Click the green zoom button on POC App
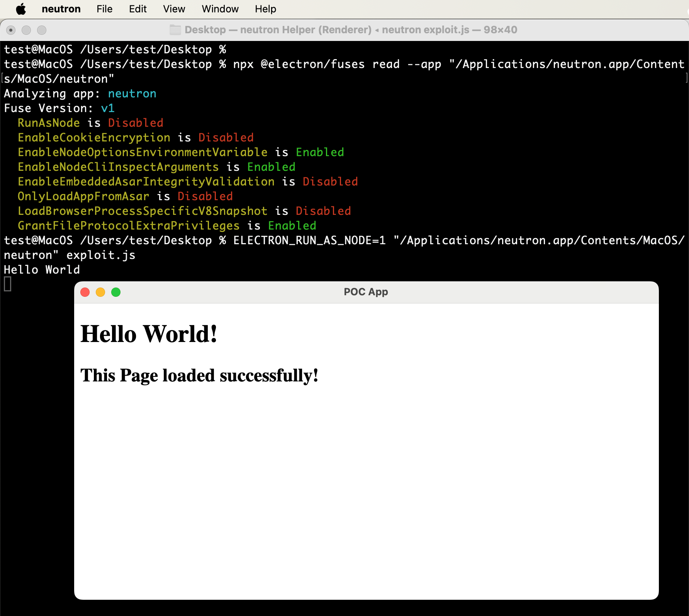Viewport: 689px width, 616px height. click(116, 292)
